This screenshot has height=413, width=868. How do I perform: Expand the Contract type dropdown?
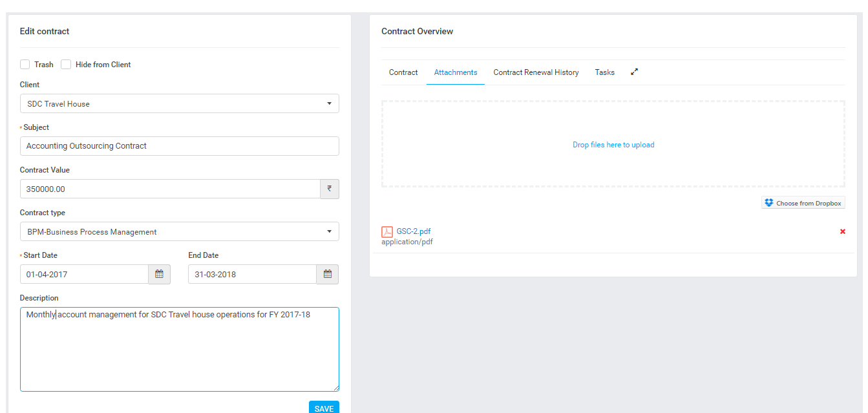click(179, 231)
